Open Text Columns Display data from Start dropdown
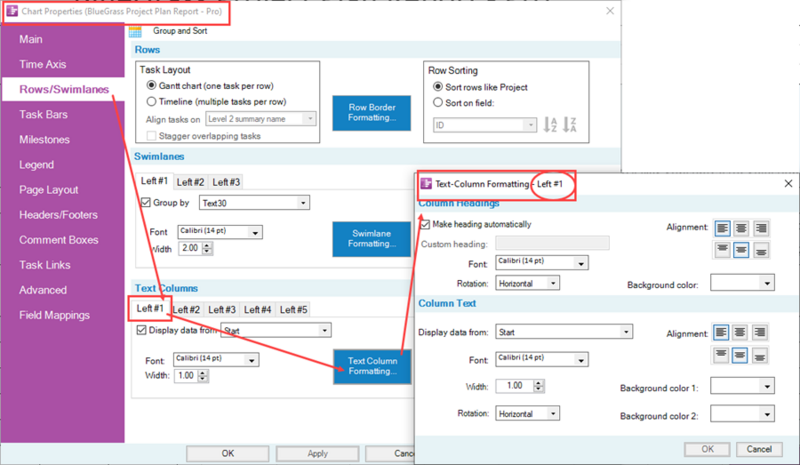Image resolution: width=800 pixels, height=465 pixels. click(276, 330)
